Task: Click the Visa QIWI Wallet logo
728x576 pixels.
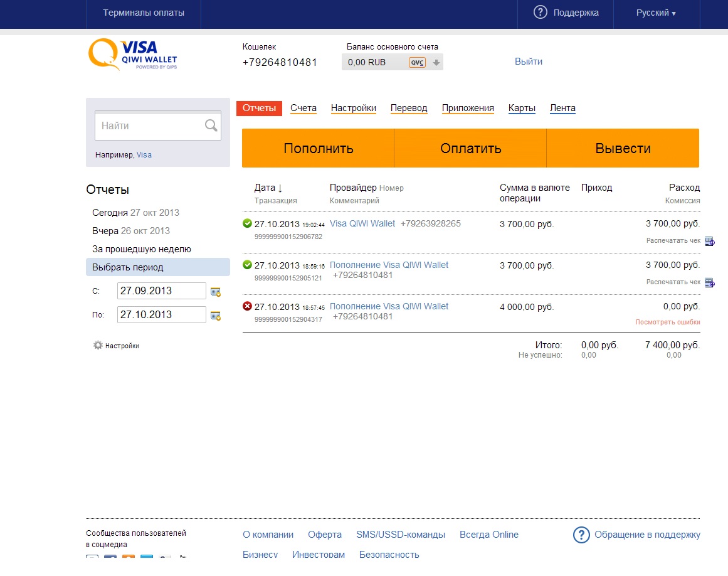Action: click(133, 54)
